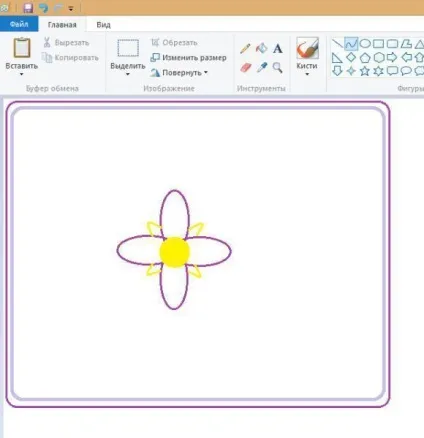Select the Eraser tool
Image resolution: width=424 pixels, height=438 pixels.
click(x=245, y=68)
